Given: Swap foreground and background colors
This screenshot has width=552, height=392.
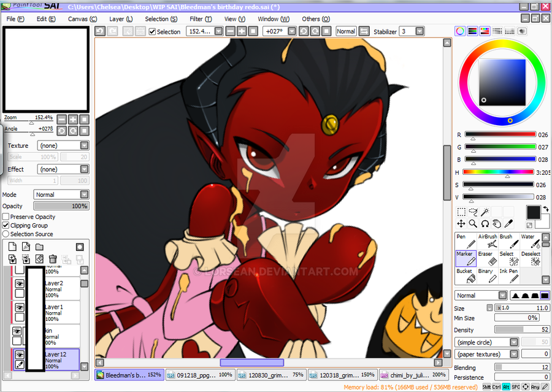Looking at the screenshot, I should coord(546,209).
